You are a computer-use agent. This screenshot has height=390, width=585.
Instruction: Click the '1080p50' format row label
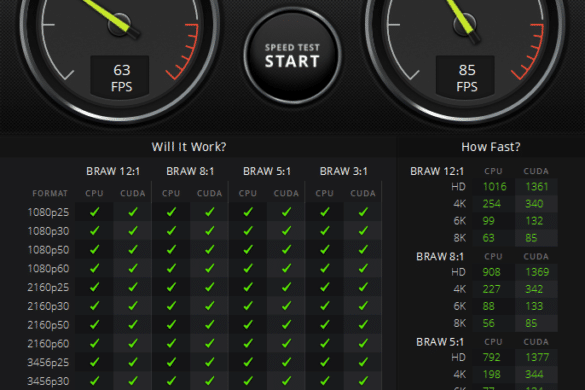(x=49, y=250)
